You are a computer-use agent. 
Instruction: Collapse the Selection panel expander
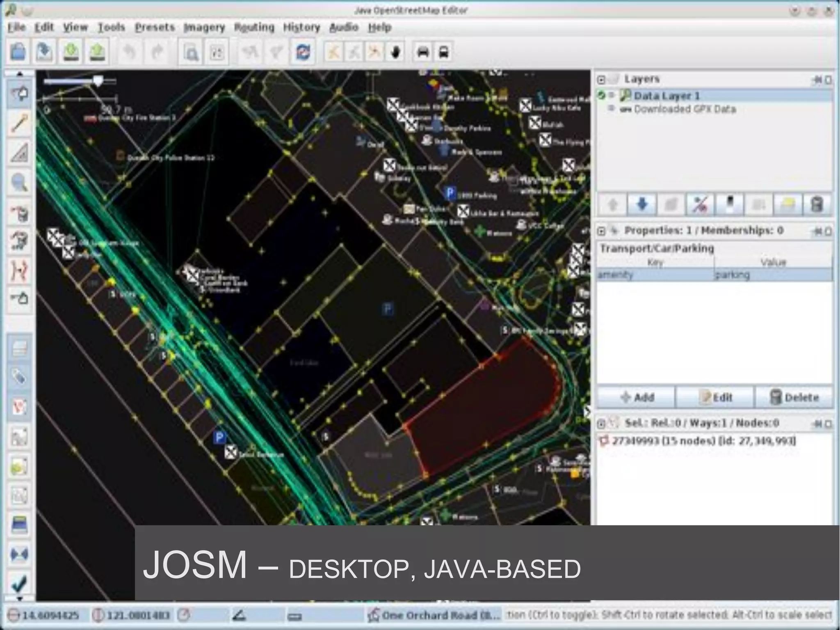(x=601, y=424)
